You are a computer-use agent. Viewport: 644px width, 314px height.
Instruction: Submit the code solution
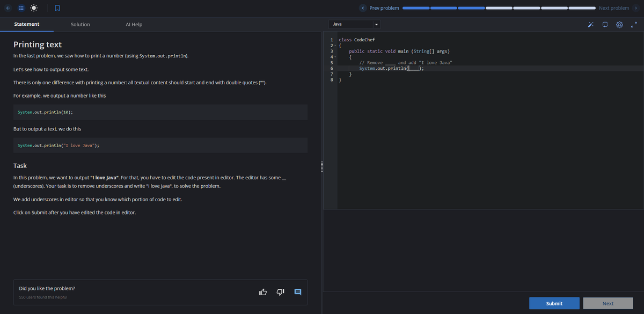tap(554, 303)
